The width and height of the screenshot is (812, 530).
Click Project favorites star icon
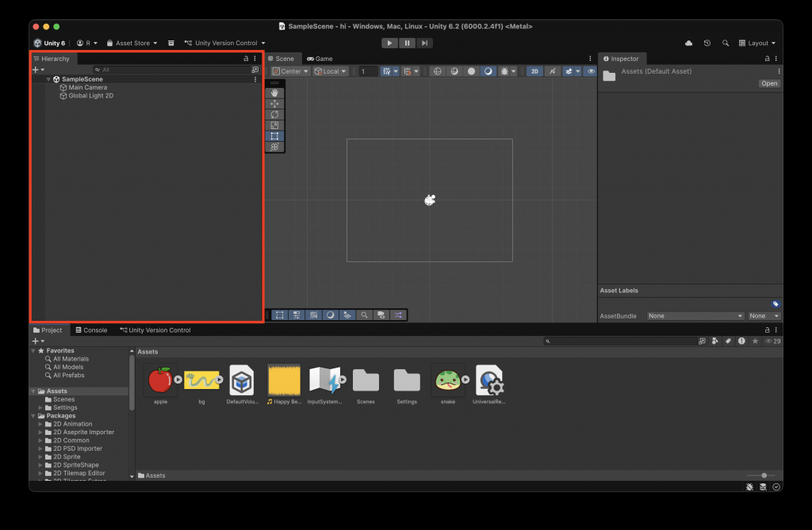tap(755, 341)
